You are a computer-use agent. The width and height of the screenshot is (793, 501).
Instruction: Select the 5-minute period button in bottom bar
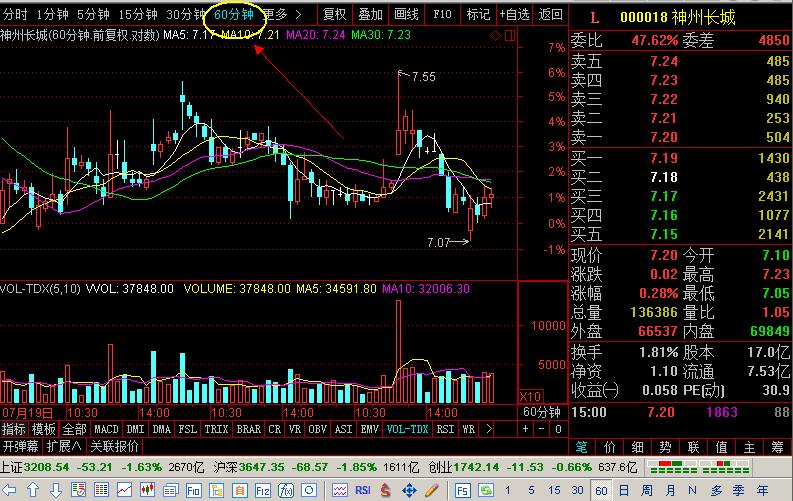[x=531, y=490]
